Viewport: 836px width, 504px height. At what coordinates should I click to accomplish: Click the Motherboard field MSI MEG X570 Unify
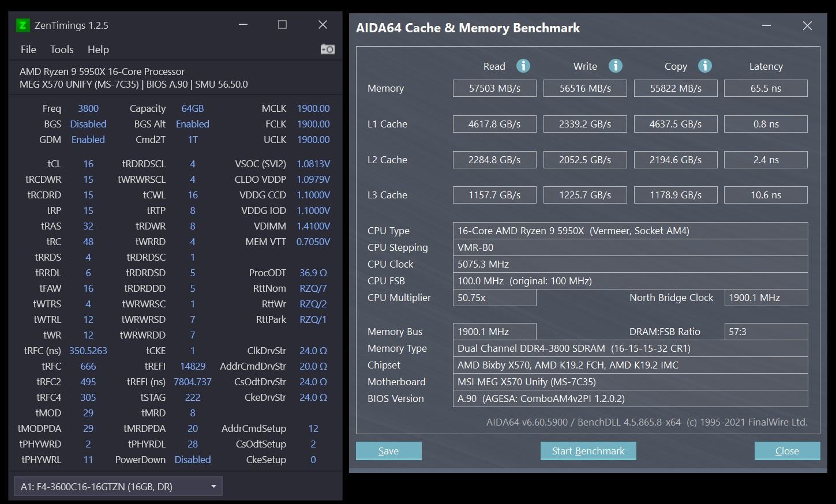coord(630,382)
